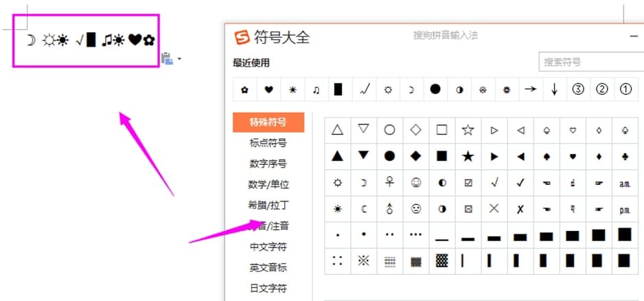Insert the hollow upward triangle symbol
This screenshot has width=644, height=301.
tap(337, 130)
